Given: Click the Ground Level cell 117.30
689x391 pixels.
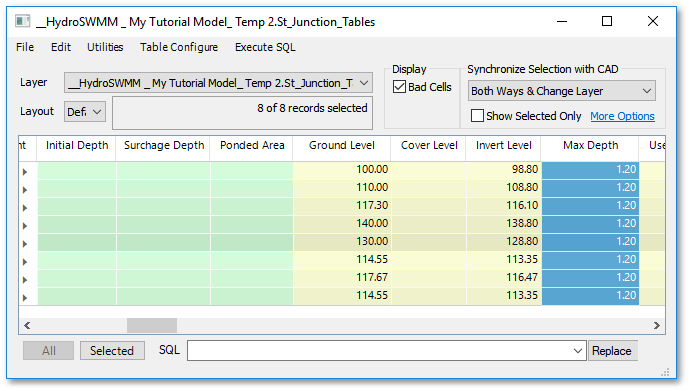Looking at the screenshot, I should point(342,206).
